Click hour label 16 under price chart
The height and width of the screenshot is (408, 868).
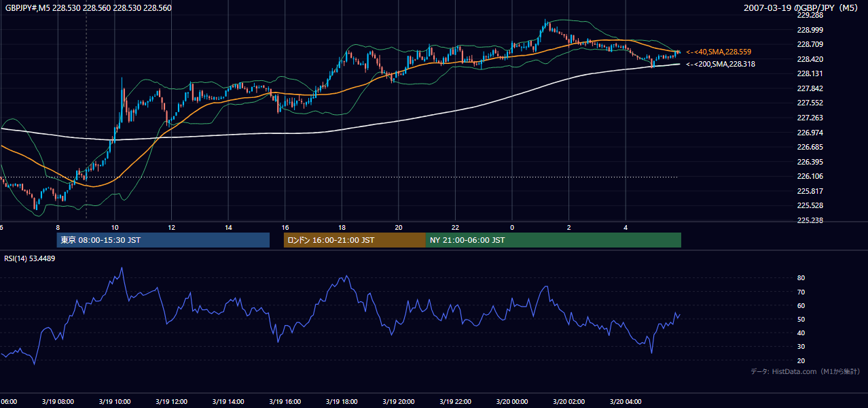(x=285, y=227)
